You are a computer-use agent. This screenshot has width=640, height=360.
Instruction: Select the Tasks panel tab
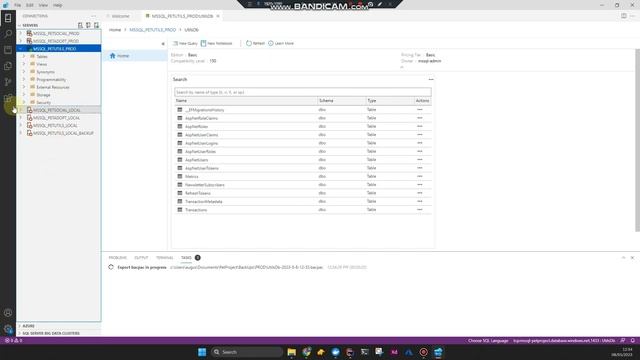(186, 258)
